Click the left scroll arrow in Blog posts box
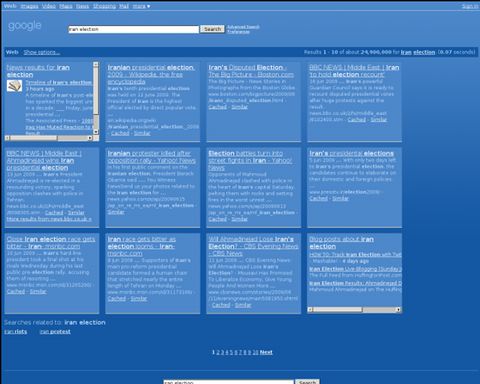480x384 pixels. (310, 310)
